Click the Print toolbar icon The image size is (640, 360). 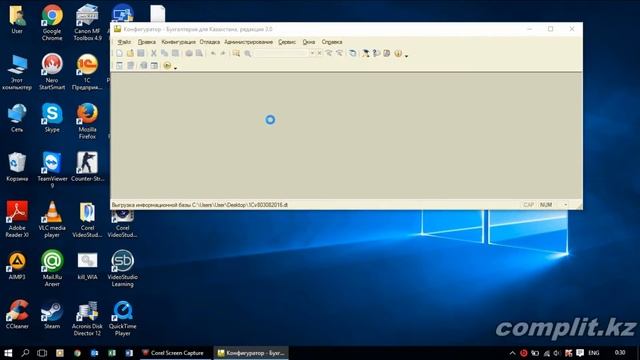click(189, 53)
